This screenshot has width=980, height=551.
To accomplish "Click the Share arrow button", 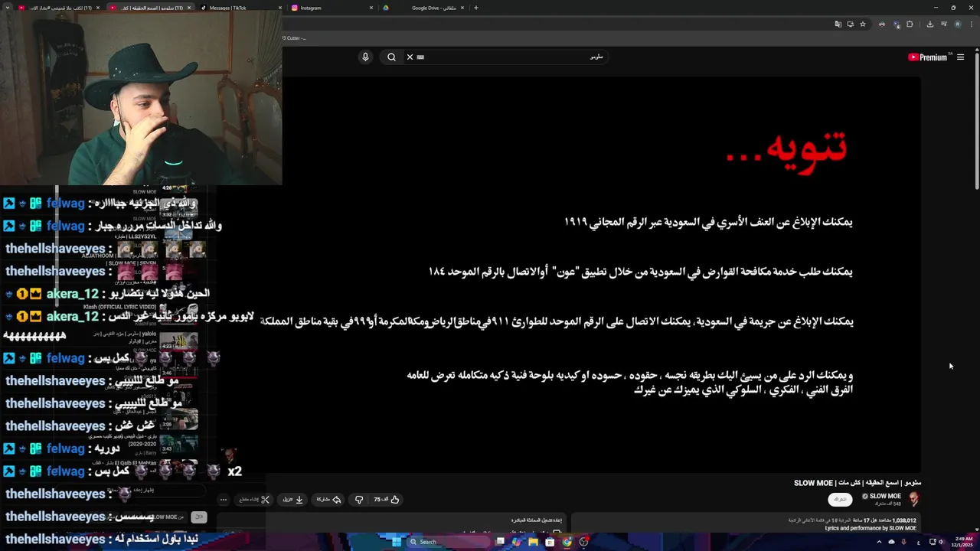I will pyautogui.click(x=328, y=500).
